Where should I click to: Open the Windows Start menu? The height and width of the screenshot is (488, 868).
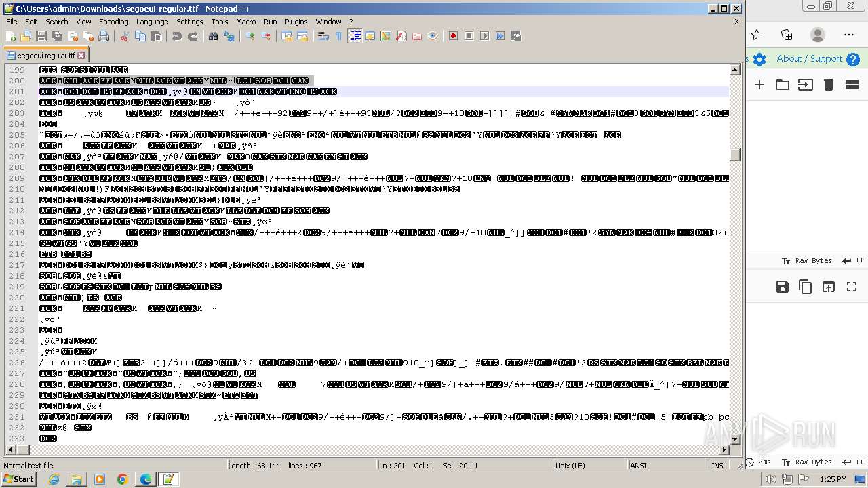click(x=19, y=479)
